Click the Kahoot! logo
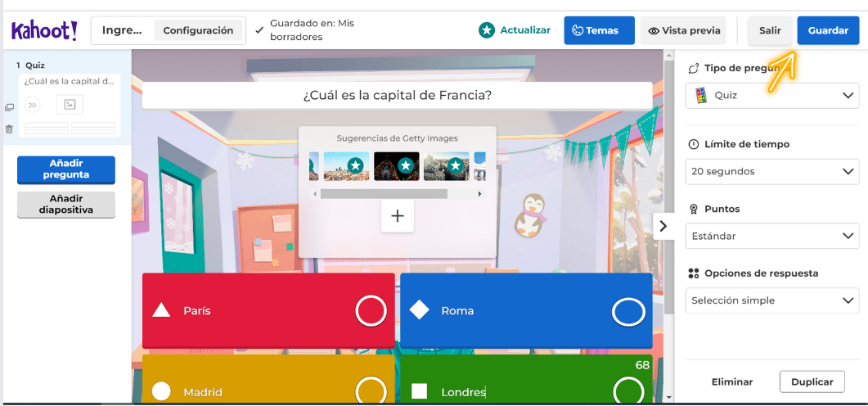 (44, 30)
